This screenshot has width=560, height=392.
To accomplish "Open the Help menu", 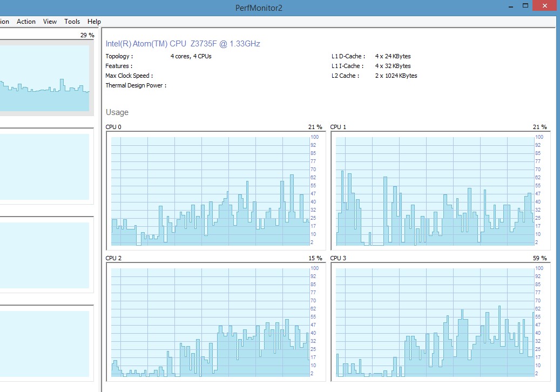I will pyautogui.click(x=95, y=22).
